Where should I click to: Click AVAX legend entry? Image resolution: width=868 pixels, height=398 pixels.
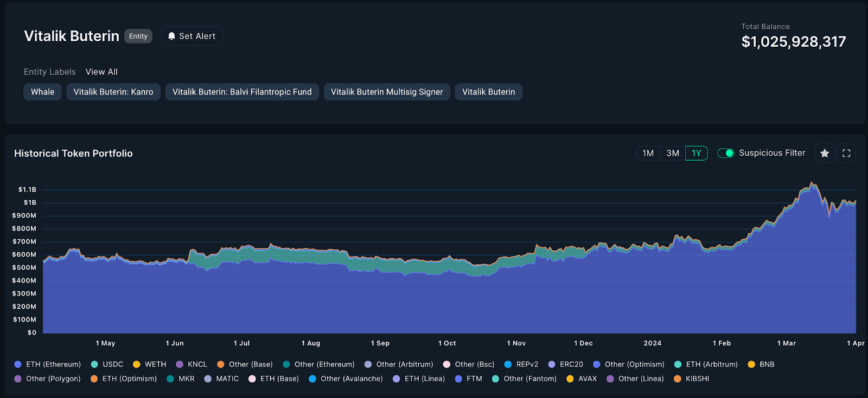tap(582, 378)
